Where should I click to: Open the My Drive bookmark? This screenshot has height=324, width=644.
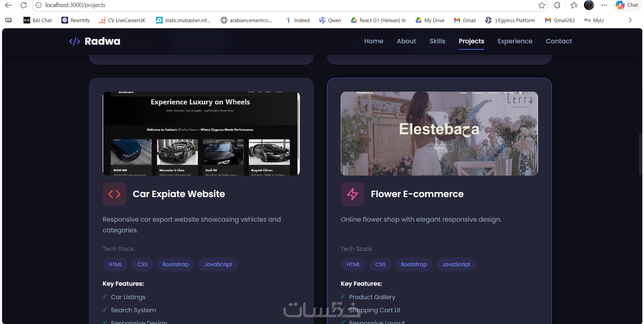430,20
